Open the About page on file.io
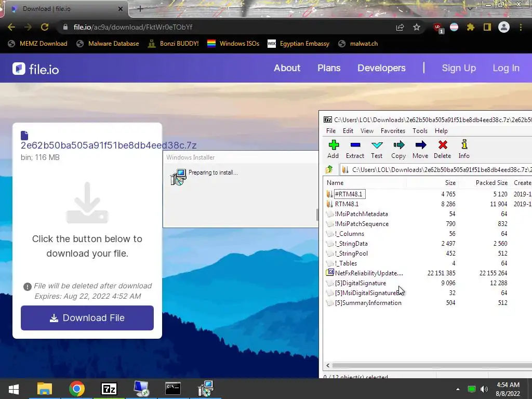The image size is (532, 399). pyautogui.click(x=287, y=68)
